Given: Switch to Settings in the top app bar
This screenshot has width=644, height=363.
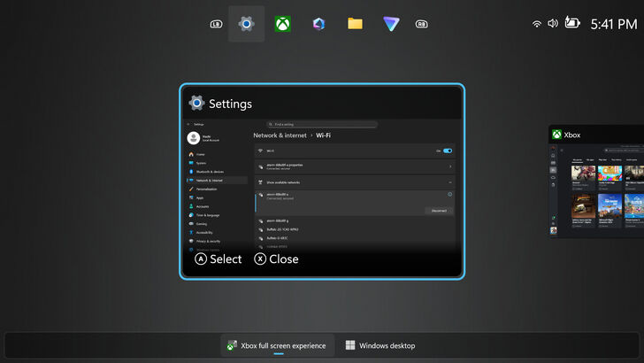Looking at the screenshot, I should [246, 24].
